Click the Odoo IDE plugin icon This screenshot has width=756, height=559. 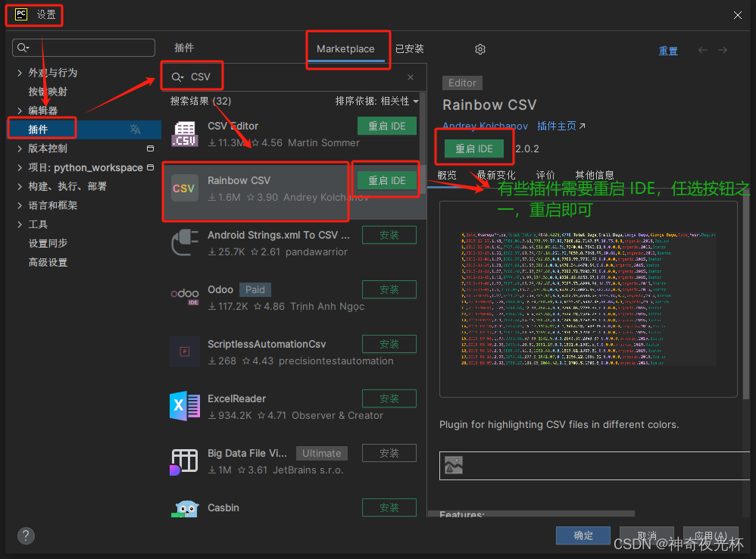(185, 296)
